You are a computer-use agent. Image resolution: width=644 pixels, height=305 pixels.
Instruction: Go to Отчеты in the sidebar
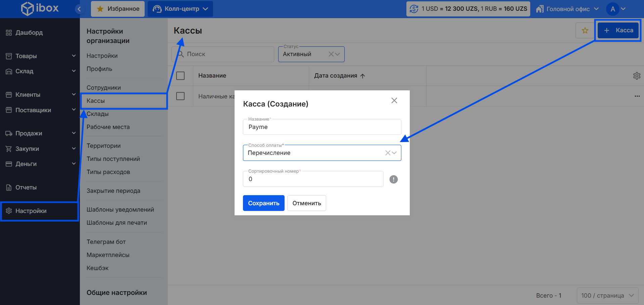(26, 187)
